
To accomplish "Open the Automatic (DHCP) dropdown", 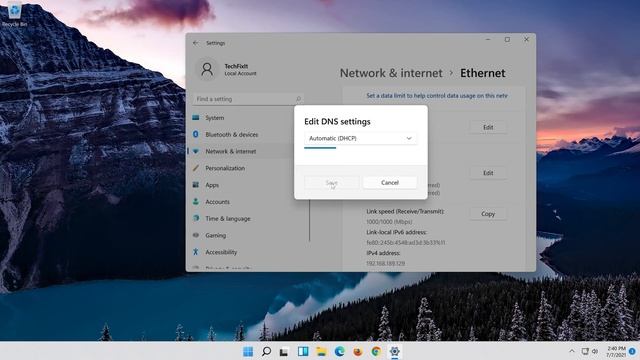I will point(360,138).
